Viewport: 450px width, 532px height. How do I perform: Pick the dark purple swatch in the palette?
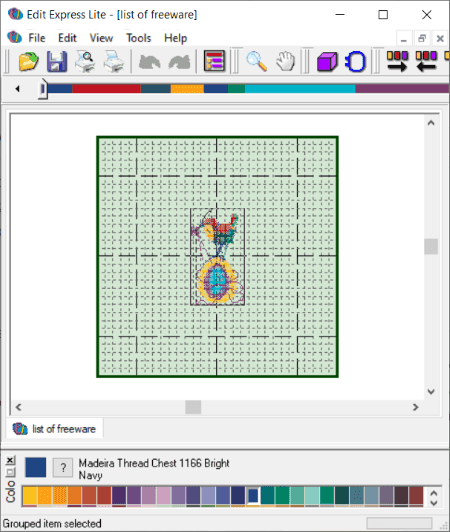tap(119, 496)
